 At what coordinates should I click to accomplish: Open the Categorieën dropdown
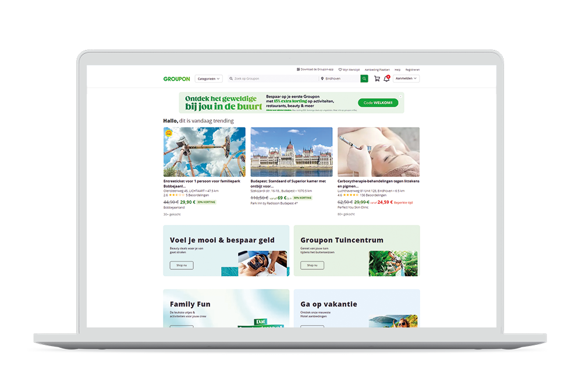(x=208, y=79)
